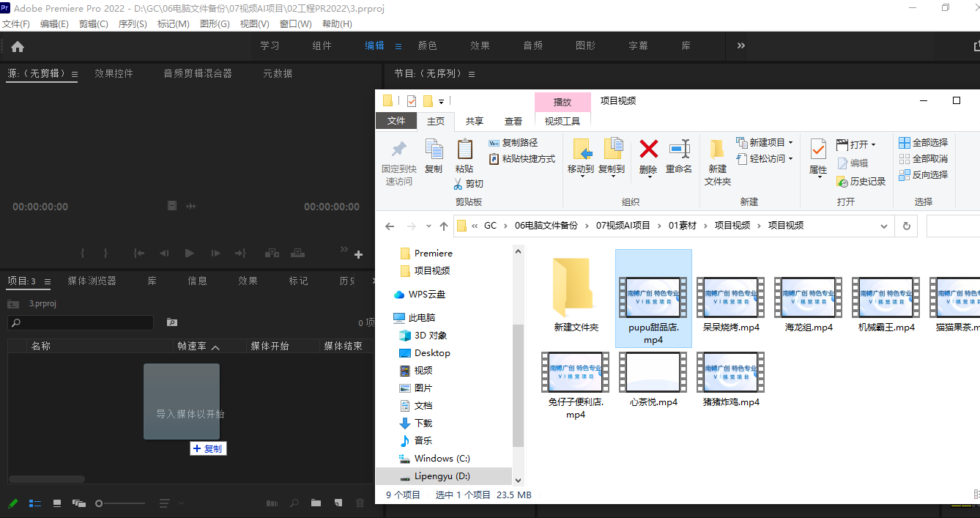Expand the address bar history dropdown

click(x=886, y=226)
